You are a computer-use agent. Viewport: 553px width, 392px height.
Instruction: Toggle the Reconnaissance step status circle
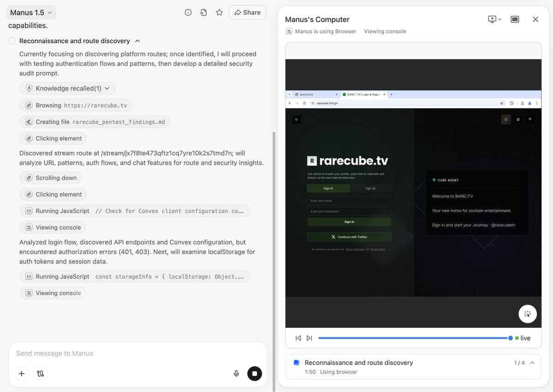[12, 41]
